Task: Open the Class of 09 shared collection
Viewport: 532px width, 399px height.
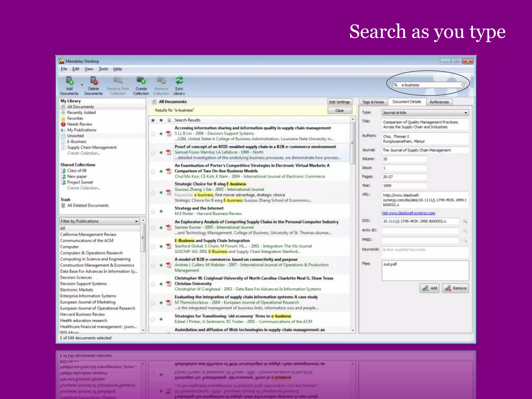Action: pyautogui.click(x=77, y=171)
